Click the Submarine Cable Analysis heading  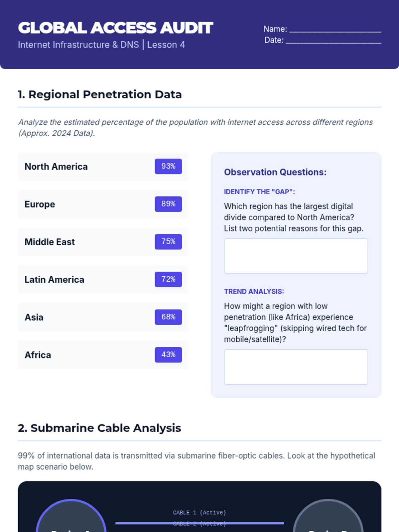point(99,428)
